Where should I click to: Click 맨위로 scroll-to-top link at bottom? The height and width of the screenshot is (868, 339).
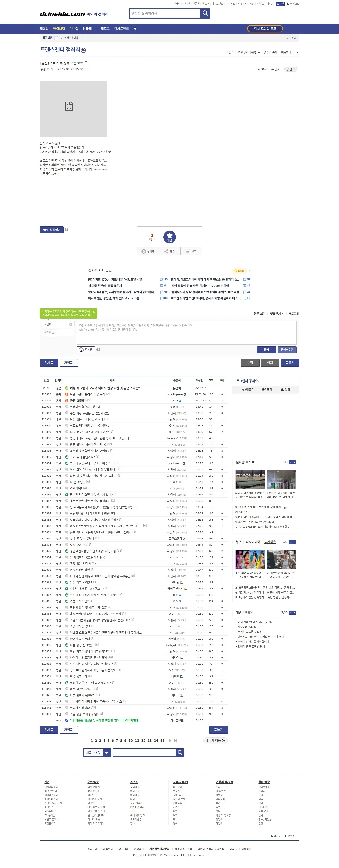(x=290, y=836)
